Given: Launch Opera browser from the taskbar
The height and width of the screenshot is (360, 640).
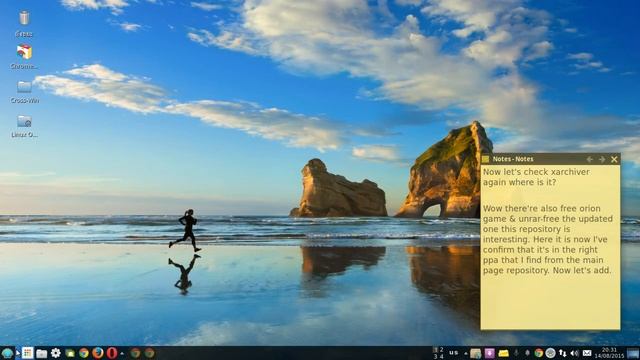Looking at the screenshot, I should point(111,353).
